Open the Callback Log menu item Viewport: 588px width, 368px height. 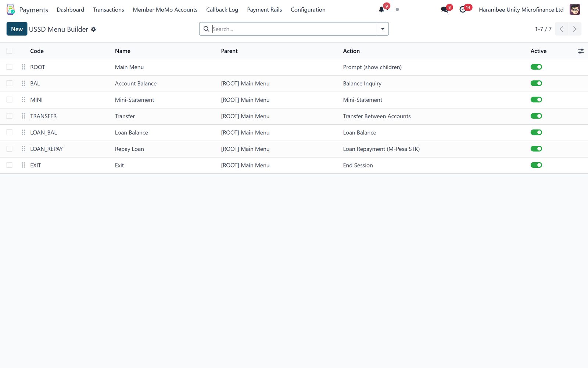[222, 10]
